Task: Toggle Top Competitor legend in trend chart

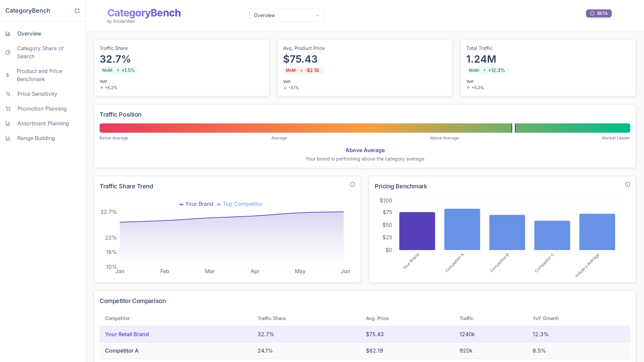Action: point(239,204)
